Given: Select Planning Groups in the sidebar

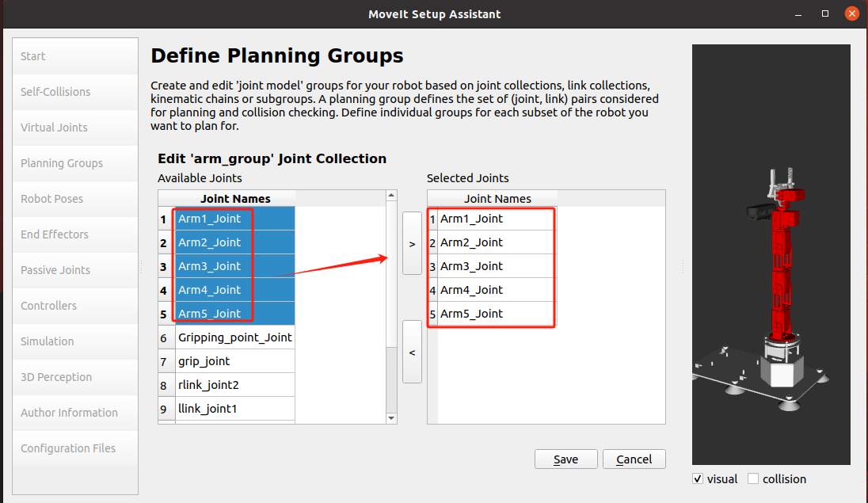Looking at the screenshot, I should click(x=75, y=163).
